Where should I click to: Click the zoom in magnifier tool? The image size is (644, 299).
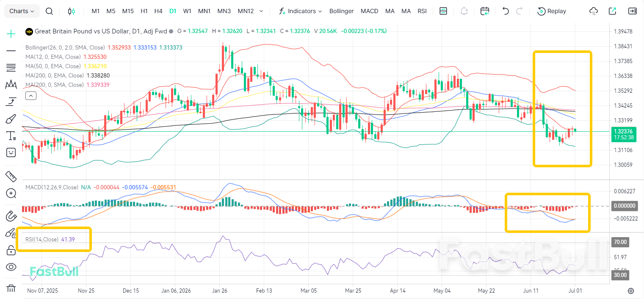11,194
